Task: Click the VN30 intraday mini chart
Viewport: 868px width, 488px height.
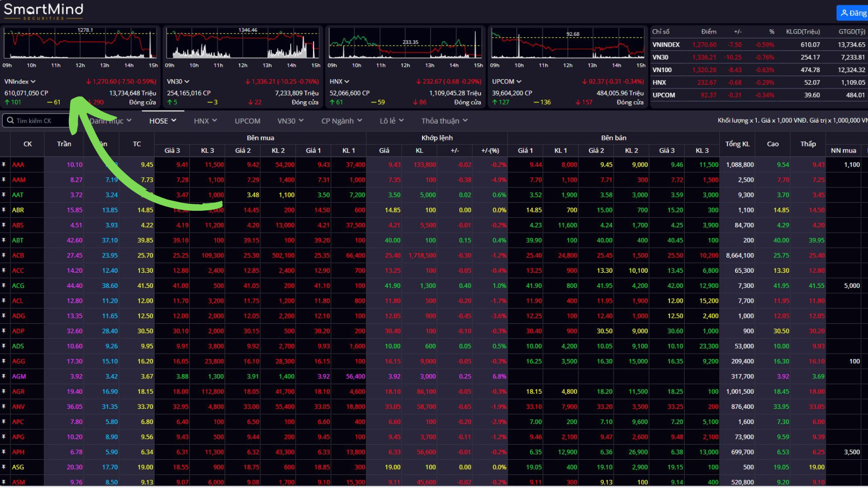Action: (x=242, y=44)
